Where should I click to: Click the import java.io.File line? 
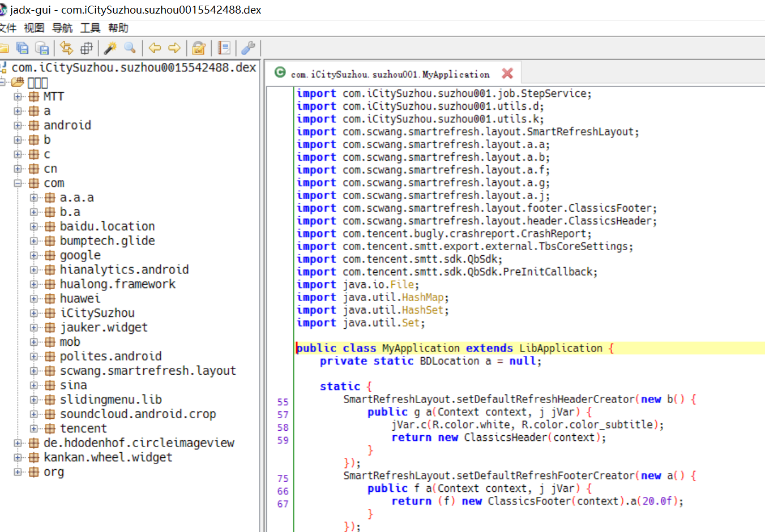pyautogui.click(x=358, y=285)
